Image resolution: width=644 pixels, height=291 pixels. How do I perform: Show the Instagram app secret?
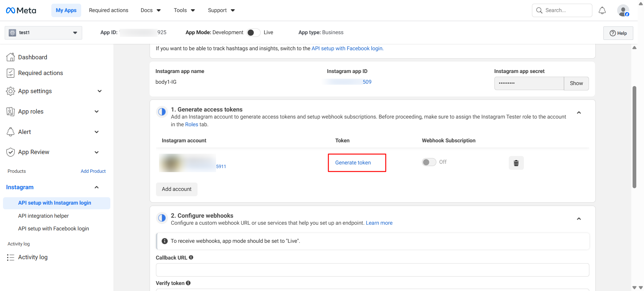pyautogui.click(x=576, y=83)
